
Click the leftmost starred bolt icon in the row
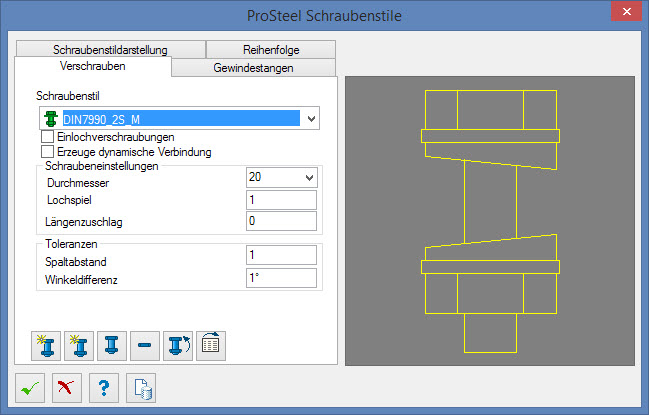(46, 345)
